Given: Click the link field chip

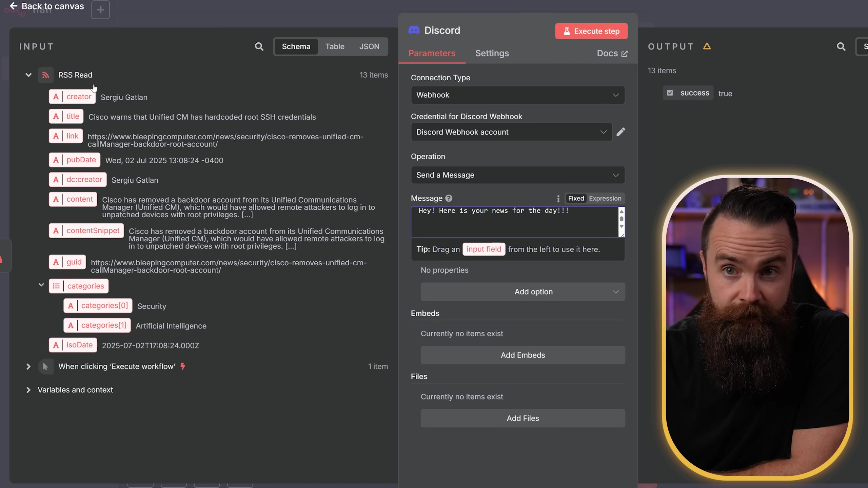Looking at the screenshot, I should (66, 136).
